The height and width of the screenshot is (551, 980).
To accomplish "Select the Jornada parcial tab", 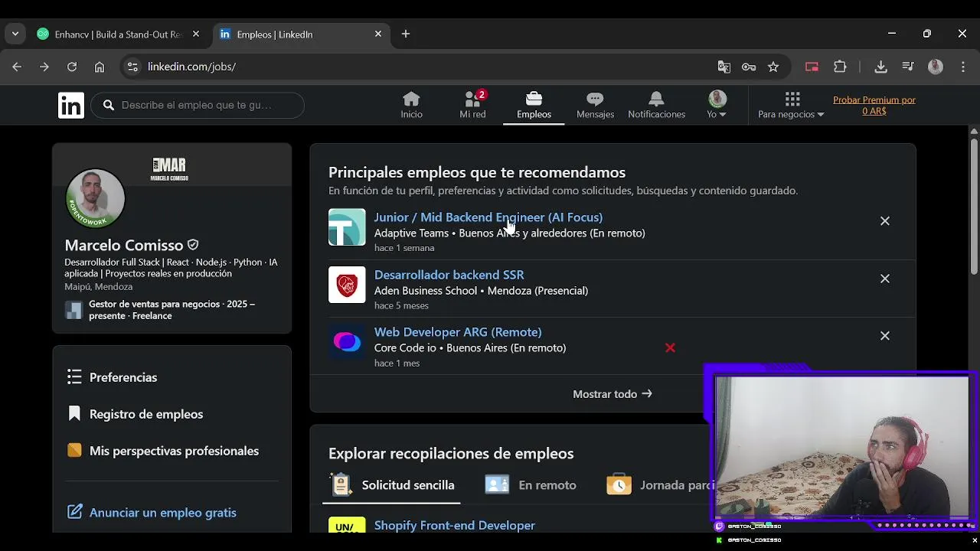I will pyautogui.click(x=659, y=485).
